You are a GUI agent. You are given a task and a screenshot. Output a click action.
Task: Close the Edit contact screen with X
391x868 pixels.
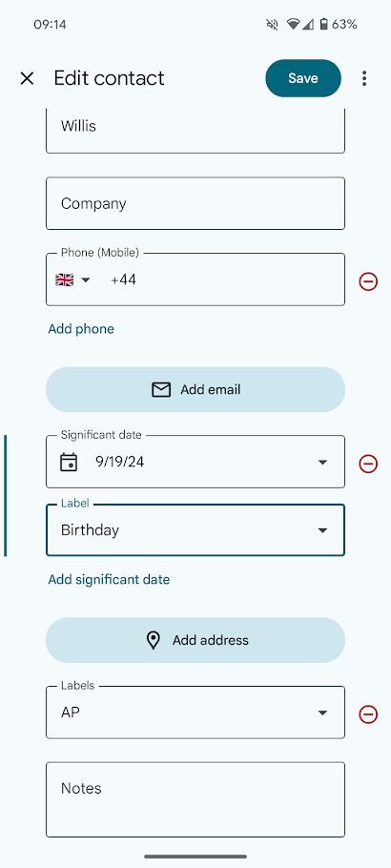pyautogui.click(x=27, y=78)
